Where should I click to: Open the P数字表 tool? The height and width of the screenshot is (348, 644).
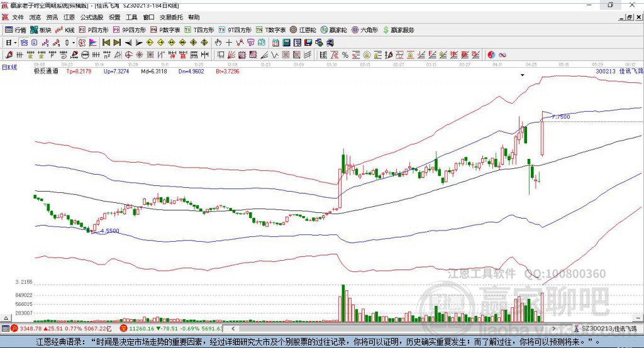pos(165,30)
